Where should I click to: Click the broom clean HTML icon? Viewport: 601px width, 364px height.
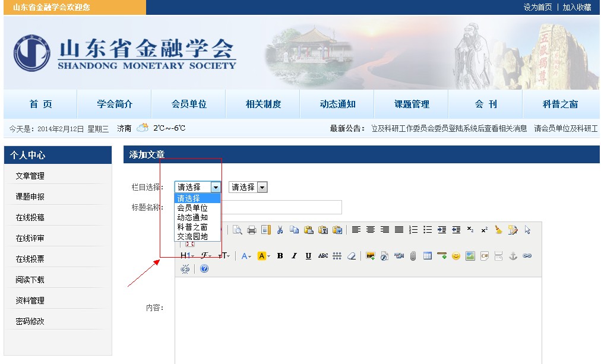tap(499, 230)
